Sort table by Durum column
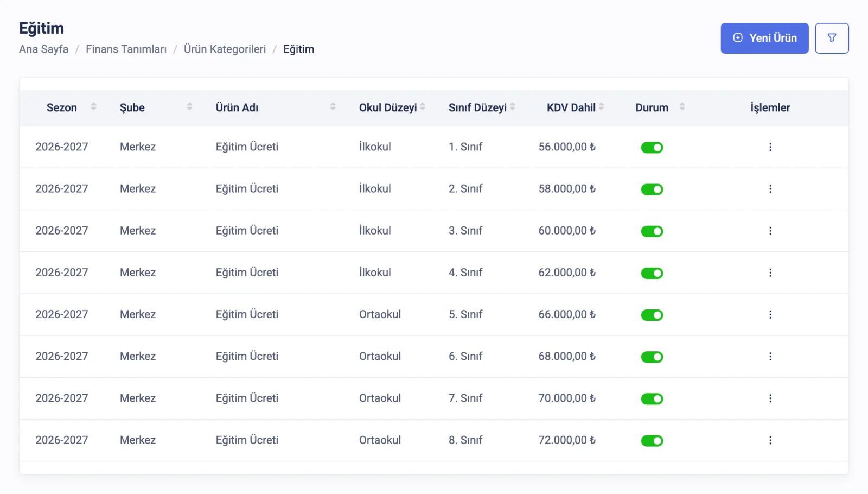The height and width of the screenshot is (494, 868). pos(682,107)
